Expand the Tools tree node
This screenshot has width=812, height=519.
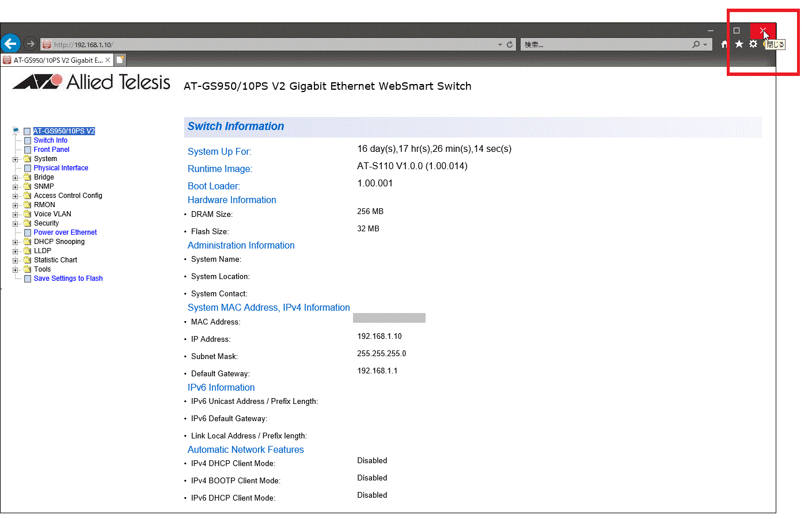[16, 270]
